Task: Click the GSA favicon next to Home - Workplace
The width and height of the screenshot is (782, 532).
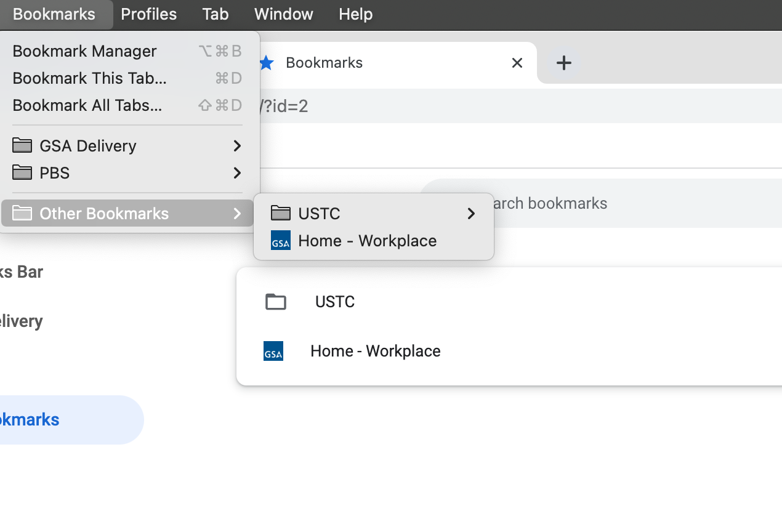Action: [280, 240]
